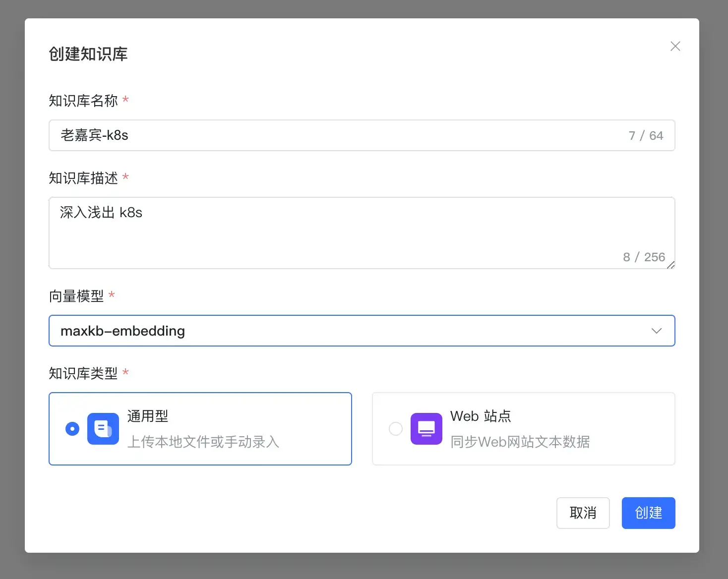Close the 创建知识库 dialog with the X icon
The width and height of the screenshot is (728, 579).
(675, 46)
